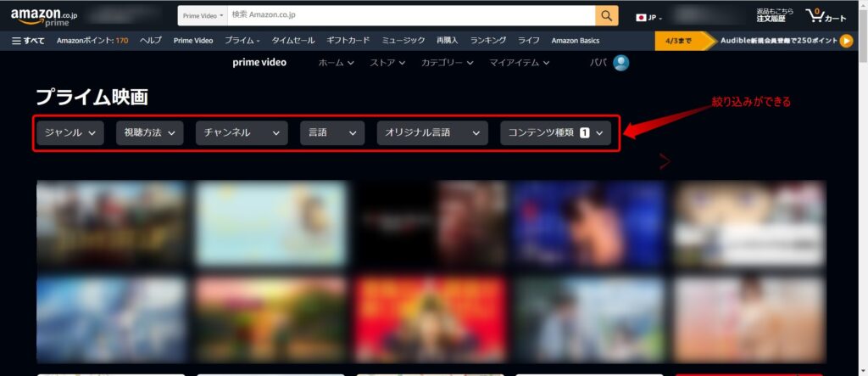
Task: Click the orange play arrow on Audible banner
Action: (x=846, y=41)
